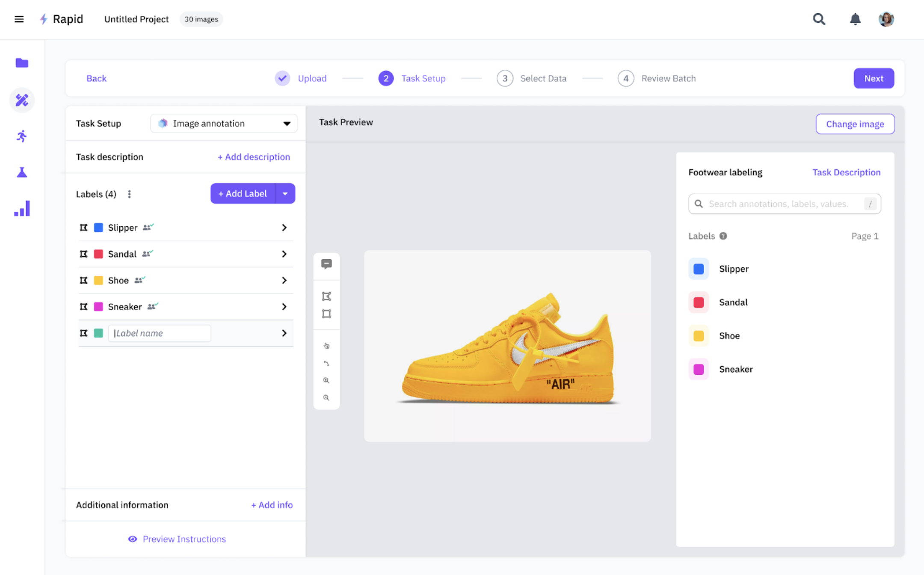Click the polygon type icon for Shoe
Image resolution: width=924 pixels, height=575 pixels.
[84, 280]
